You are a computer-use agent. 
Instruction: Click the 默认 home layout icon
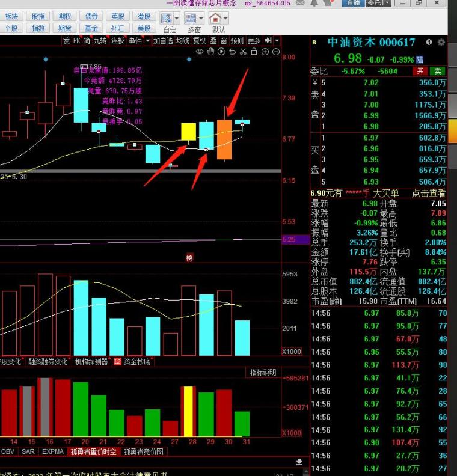215,19
